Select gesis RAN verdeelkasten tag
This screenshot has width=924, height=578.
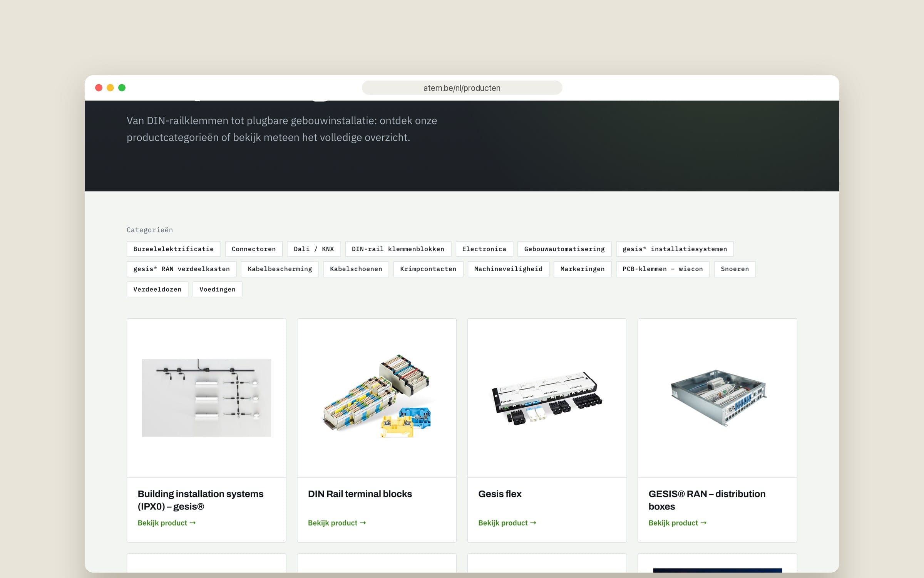coord(182,269)
